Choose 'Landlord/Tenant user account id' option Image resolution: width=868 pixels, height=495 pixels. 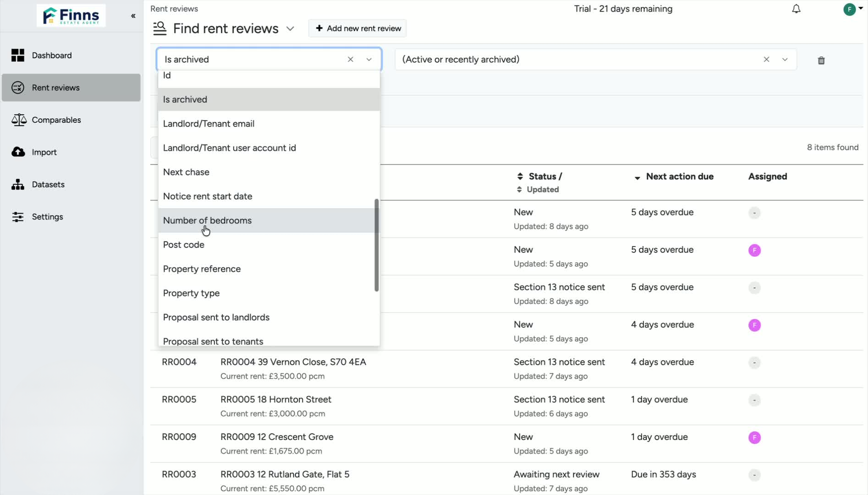(269, 148)
